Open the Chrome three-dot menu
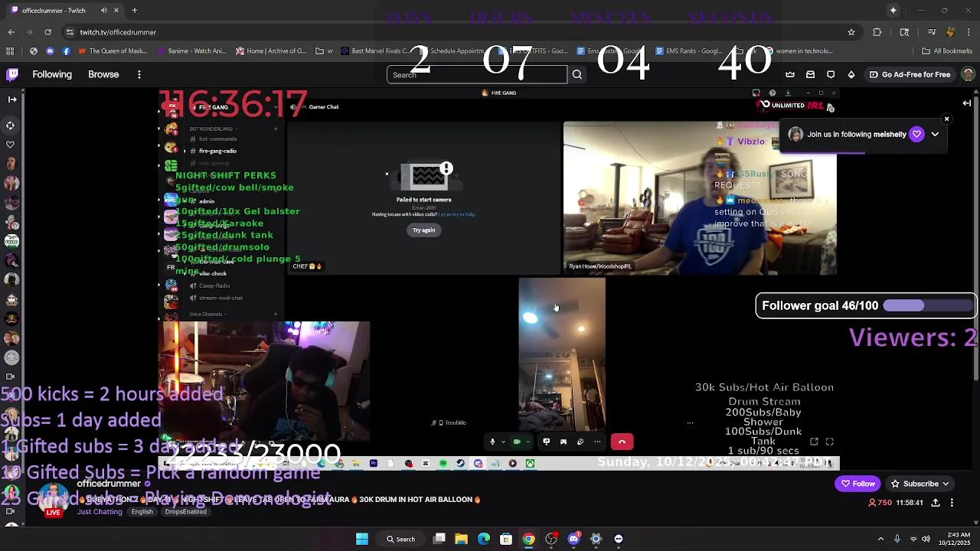Image resolution: width=980 pixels, height=551 pixels. [969, 32]
